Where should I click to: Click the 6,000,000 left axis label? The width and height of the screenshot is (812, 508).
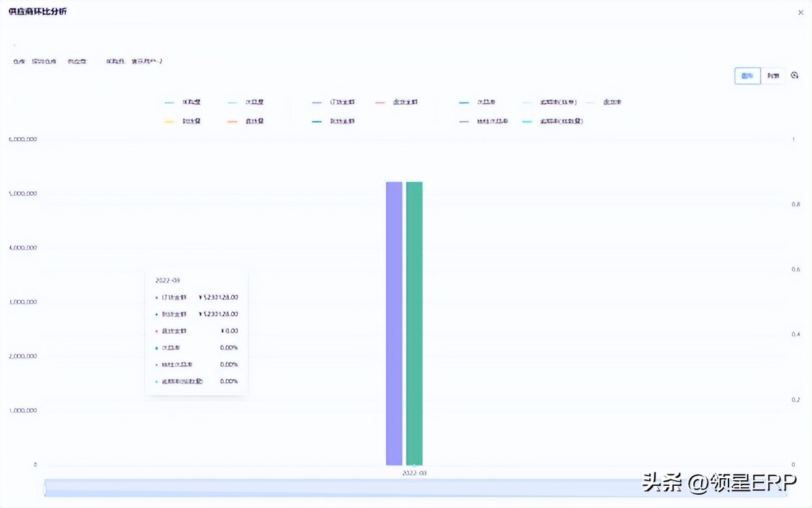tap(23, 139)
